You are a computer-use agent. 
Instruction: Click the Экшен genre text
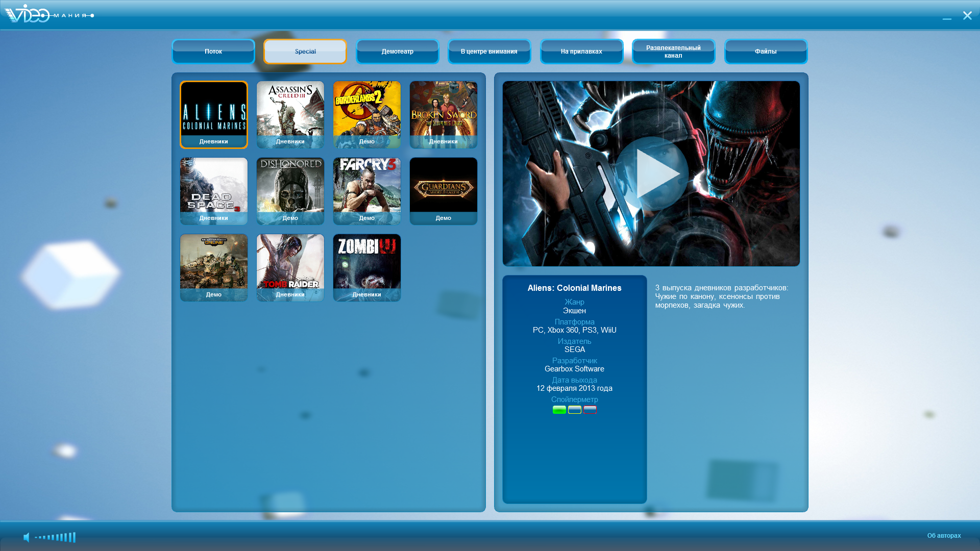pos(574,311)
